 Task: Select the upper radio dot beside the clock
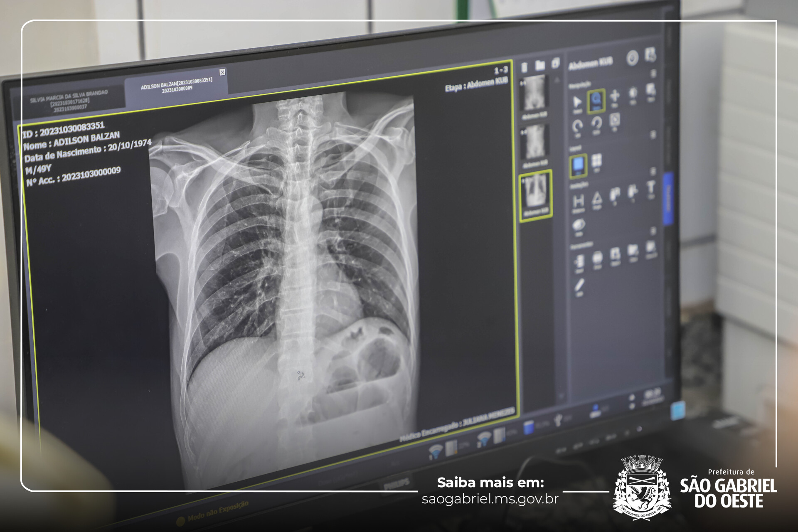(632, 397)
